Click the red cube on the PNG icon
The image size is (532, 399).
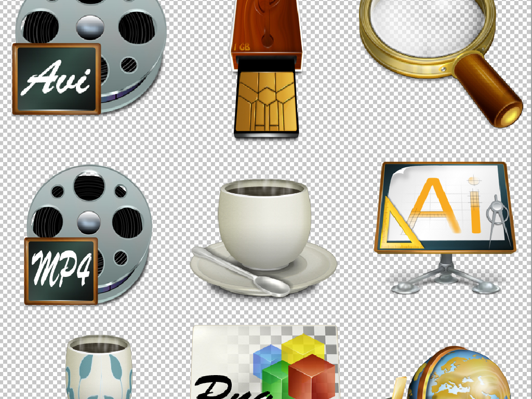(x=312, y=377)
